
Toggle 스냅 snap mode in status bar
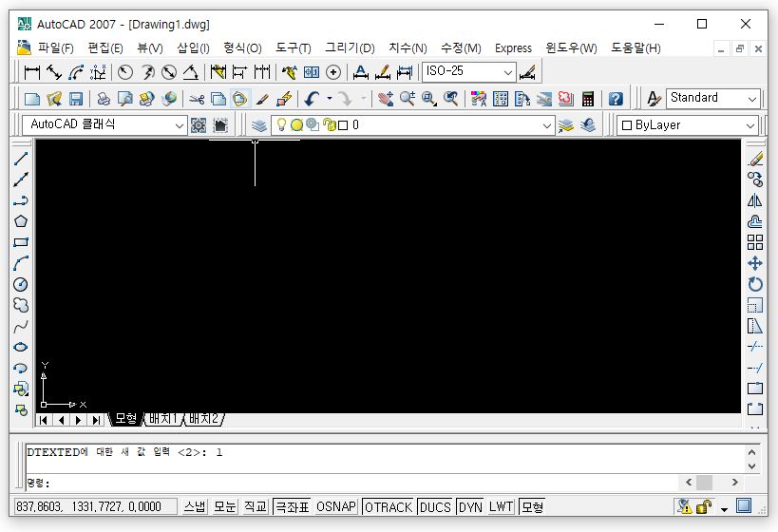pos(195,506)
